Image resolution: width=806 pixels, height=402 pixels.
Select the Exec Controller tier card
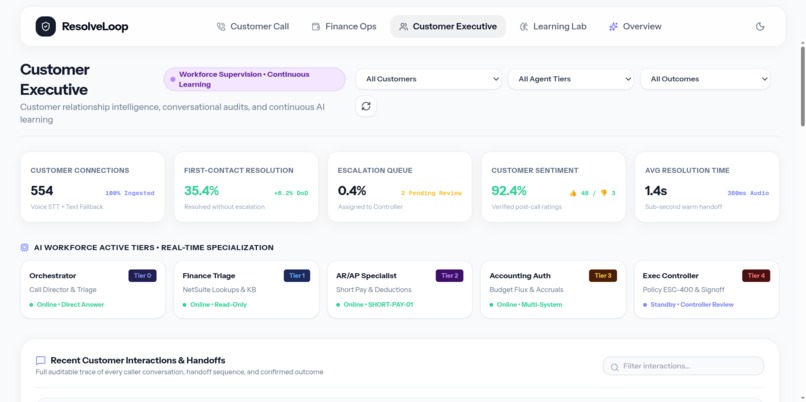coord(706,289)
